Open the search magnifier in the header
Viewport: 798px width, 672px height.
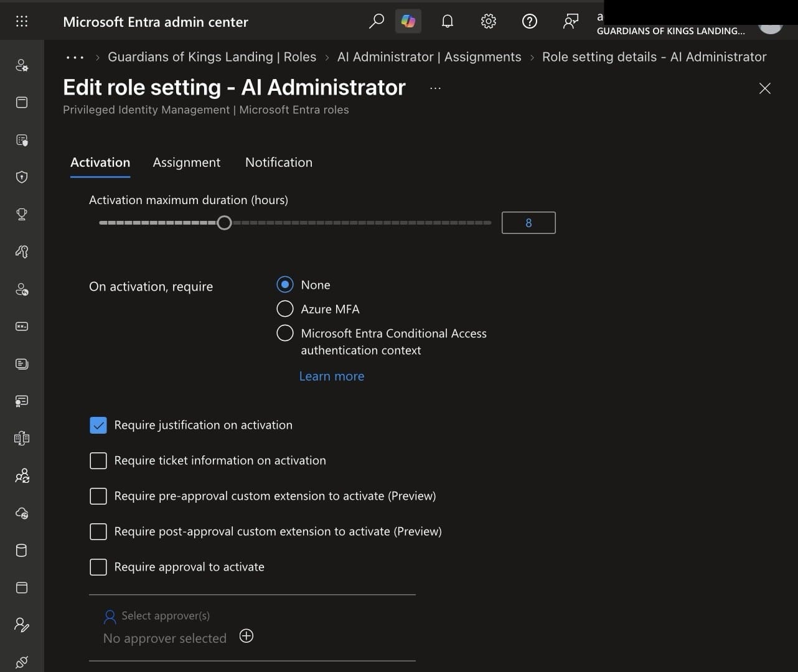[x=376, y=22]
